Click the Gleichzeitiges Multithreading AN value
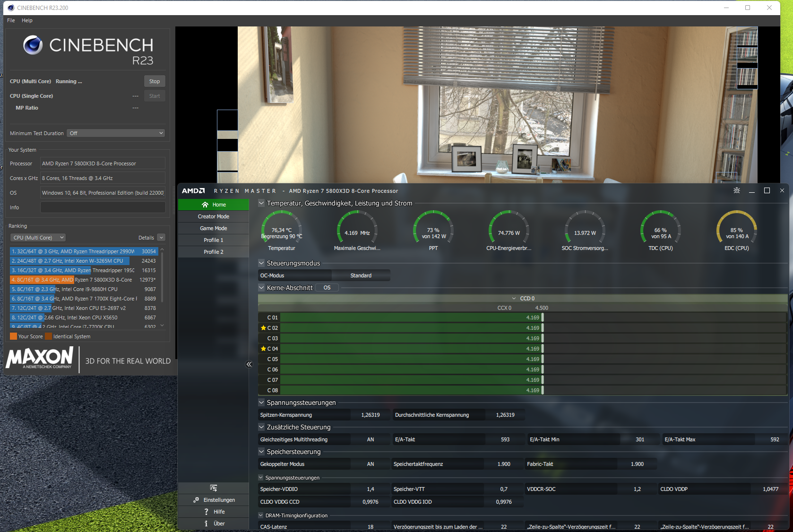The height and width of the screenshot is (532, 793). (371, 439)
